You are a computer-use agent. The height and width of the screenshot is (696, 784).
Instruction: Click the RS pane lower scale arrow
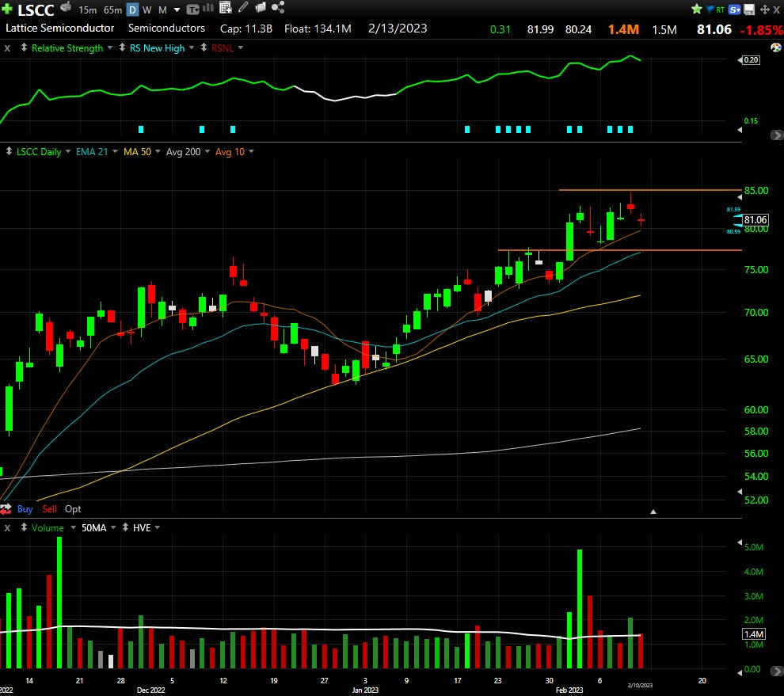click(740, 130)
